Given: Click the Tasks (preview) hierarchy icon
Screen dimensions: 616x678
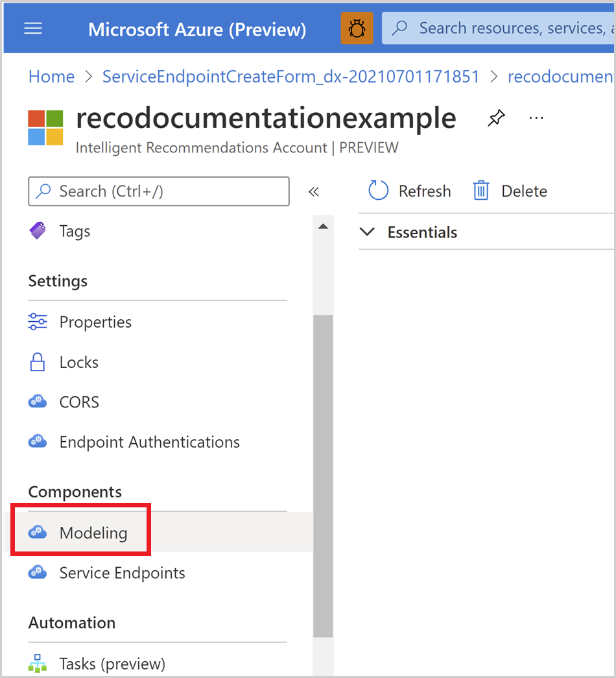Looking at the screenshot, I should point(38,663).
